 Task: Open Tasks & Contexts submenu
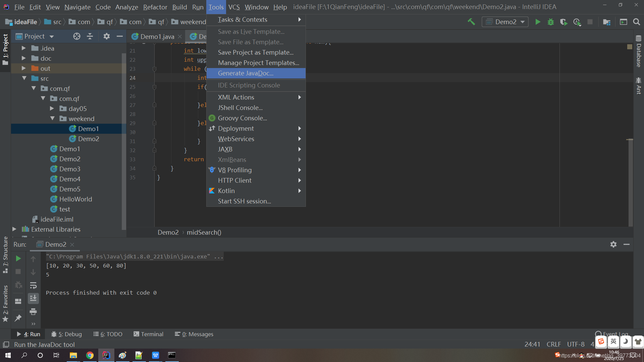pos(256,19)
